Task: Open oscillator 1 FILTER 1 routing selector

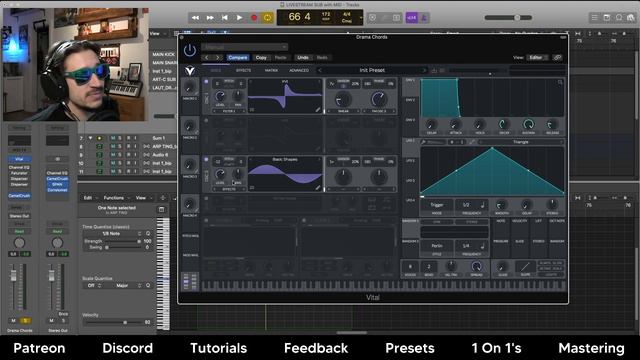Action: click(229, 111)
